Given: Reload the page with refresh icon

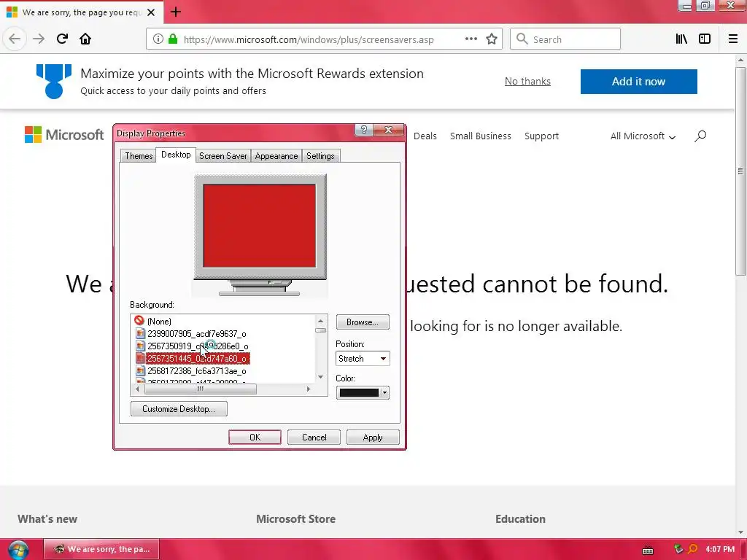Looking at the screenshot, I should (x=62, y=39).
